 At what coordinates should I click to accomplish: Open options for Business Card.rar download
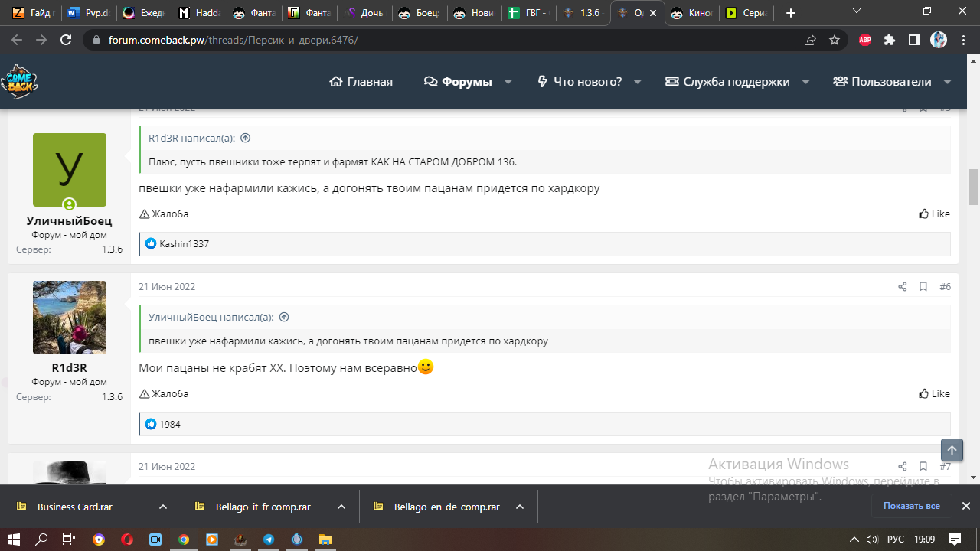pyautogui.click(x=163, y=507)
